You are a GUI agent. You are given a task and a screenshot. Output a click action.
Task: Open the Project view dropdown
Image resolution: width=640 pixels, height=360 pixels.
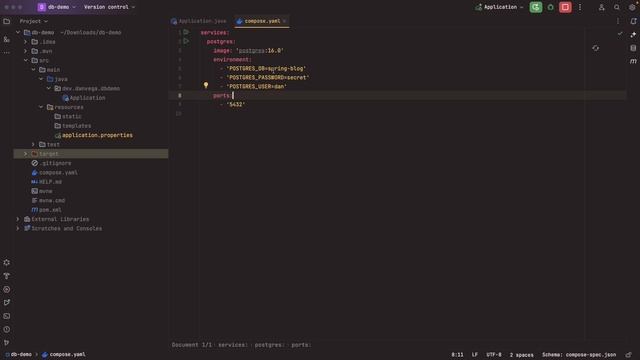tap(33, 21)
